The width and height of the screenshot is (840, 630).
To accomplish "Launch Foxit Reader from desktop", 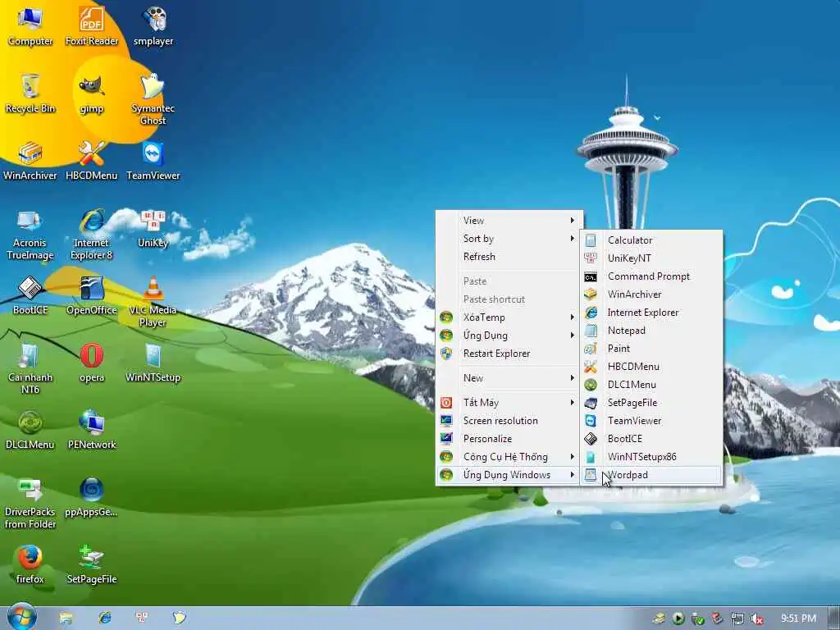I will (92, 27).
